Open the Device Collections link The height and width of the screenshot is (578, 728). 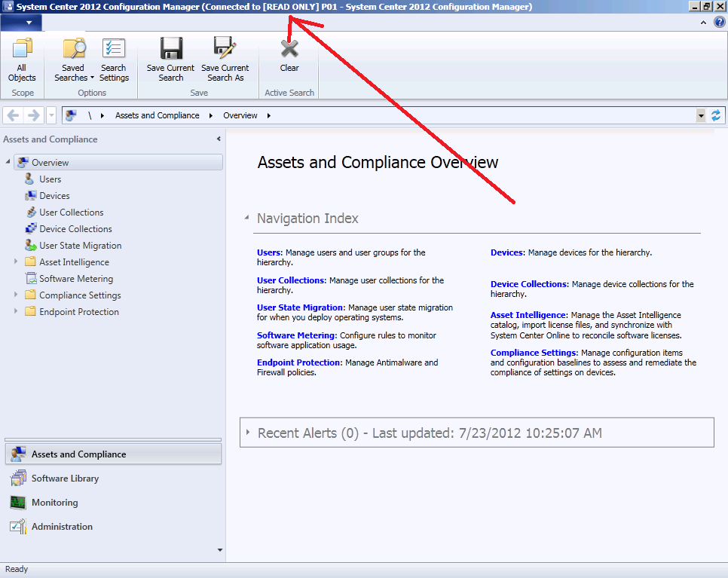(x=529, y=284)
